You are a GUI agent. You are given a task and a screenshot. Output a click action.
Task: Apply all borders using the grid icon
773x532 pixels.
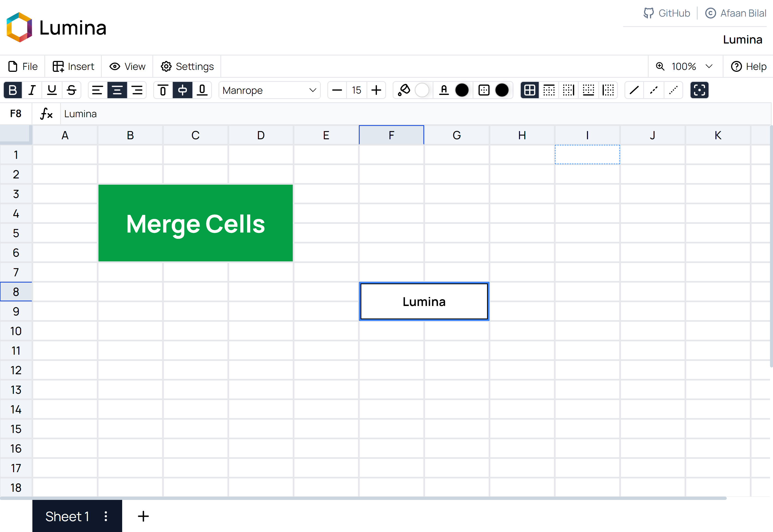529,90
